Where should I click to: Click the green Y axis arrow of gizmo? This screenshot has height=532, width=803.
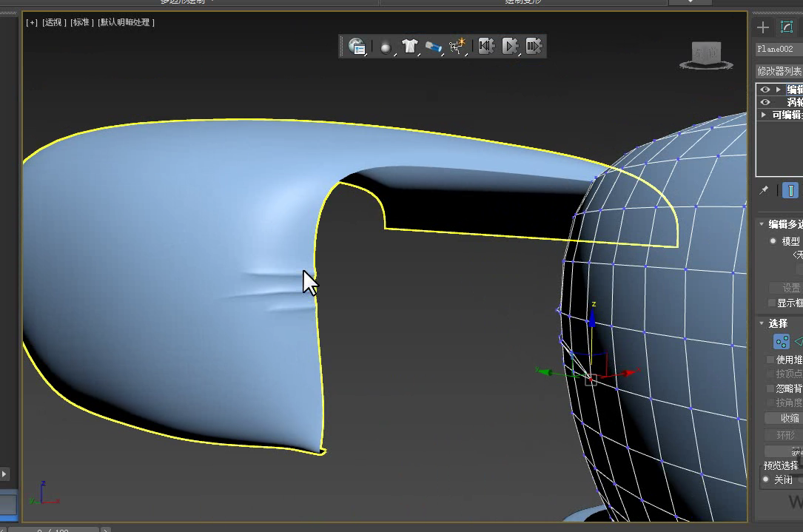(545, 371)
